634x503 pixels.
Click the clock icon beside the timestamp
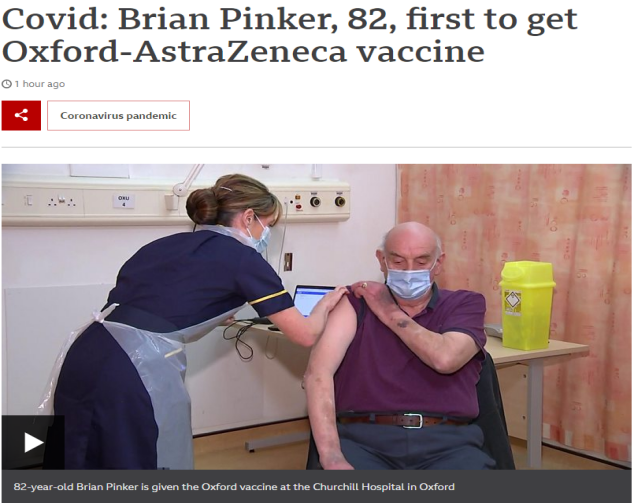[x=6, y=84]
